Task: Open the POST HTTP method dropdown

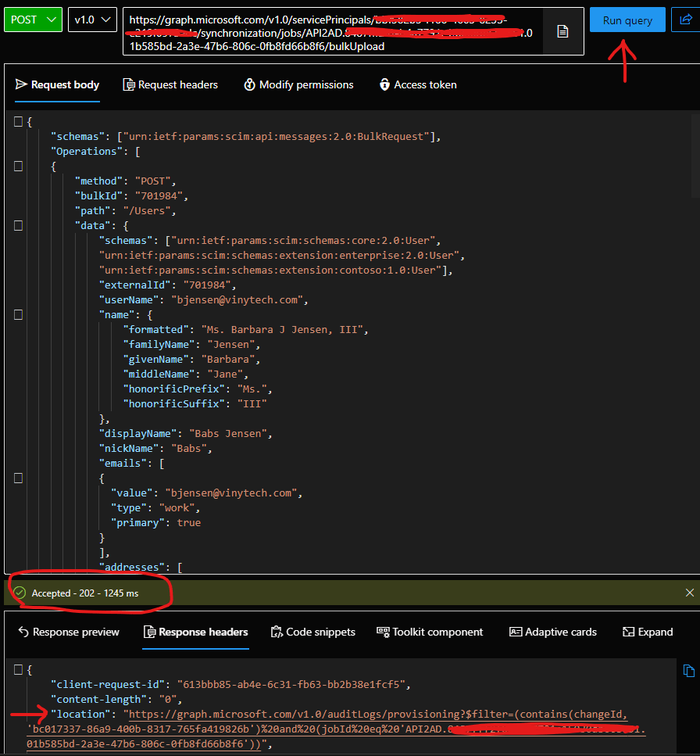Action: coord(34,20)
